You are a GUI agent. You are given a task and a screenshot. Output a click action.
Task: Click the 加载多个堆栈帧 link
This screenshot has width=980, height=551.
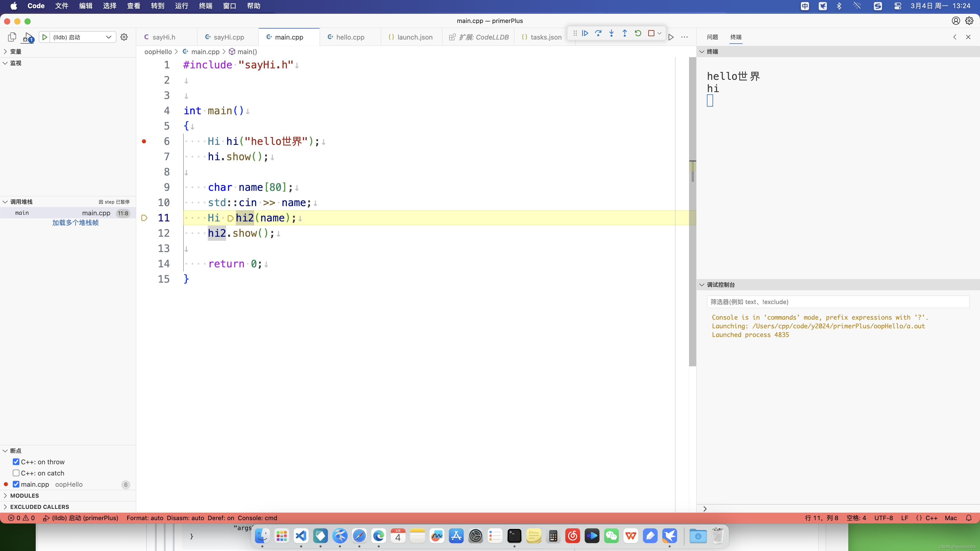coord(75,222)
